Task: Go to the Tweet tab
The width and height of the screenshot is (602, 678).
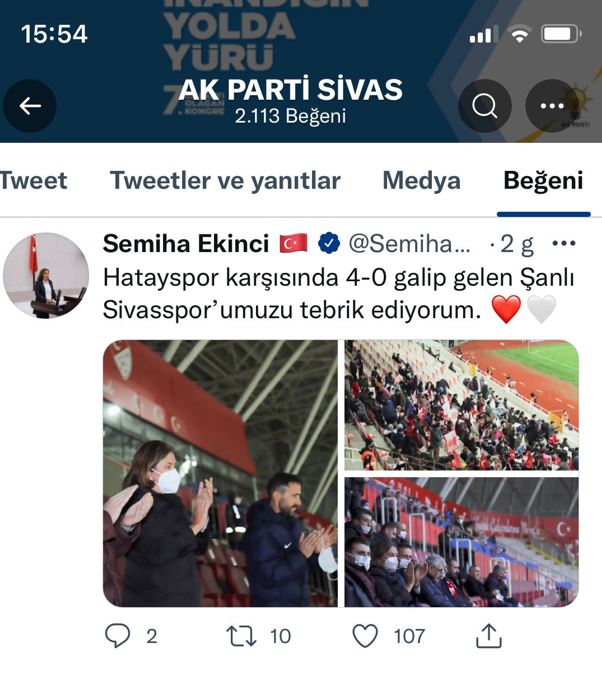Action: (34, 180)
